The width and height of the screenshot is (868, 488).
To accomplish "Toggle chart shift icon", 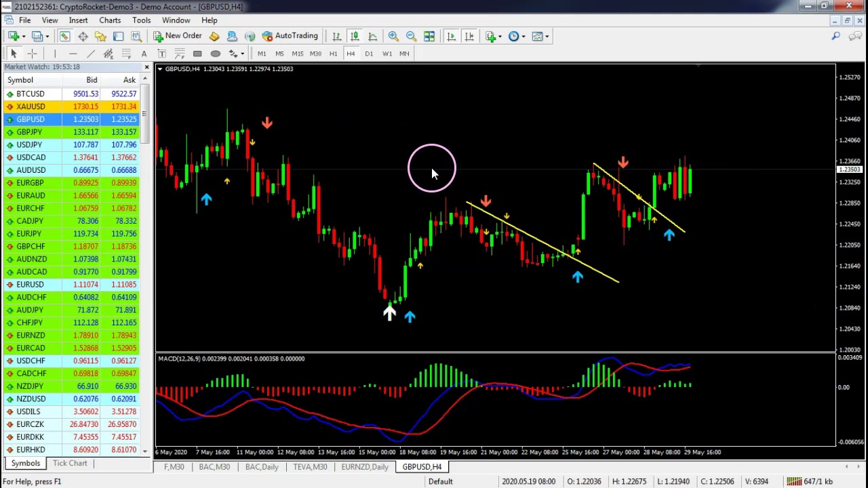I will (x=469, y=36).
